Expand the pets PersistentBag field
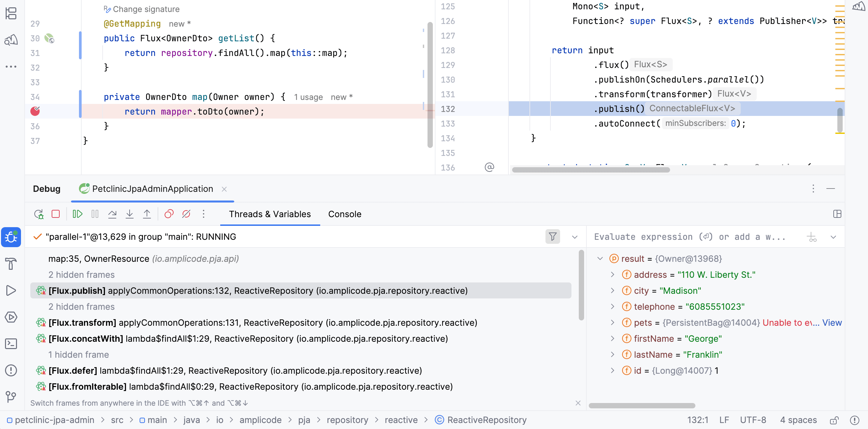The image size is (868, 429). click(612, 323)
